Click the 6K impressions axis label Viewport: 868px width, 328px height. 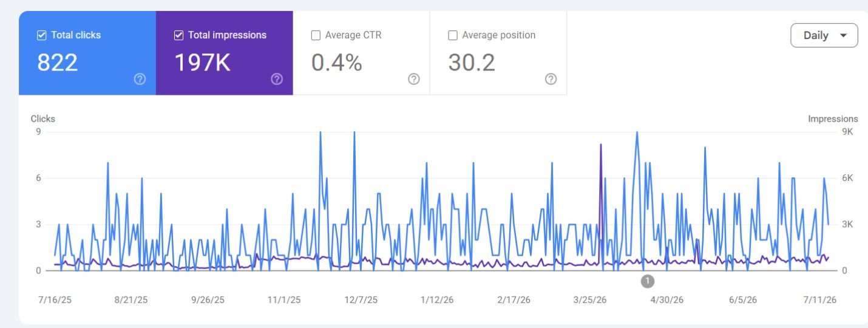(847, 178)
